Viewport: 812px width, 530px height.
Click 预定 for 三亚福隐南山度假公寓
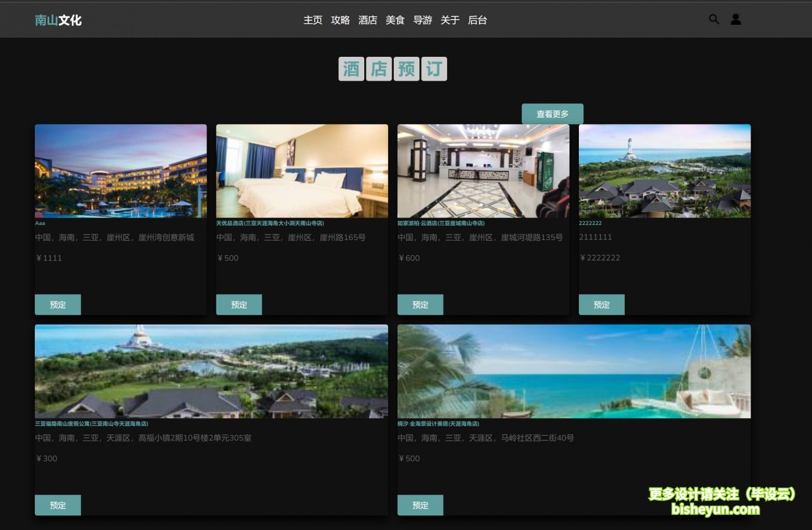click(58, 505)
